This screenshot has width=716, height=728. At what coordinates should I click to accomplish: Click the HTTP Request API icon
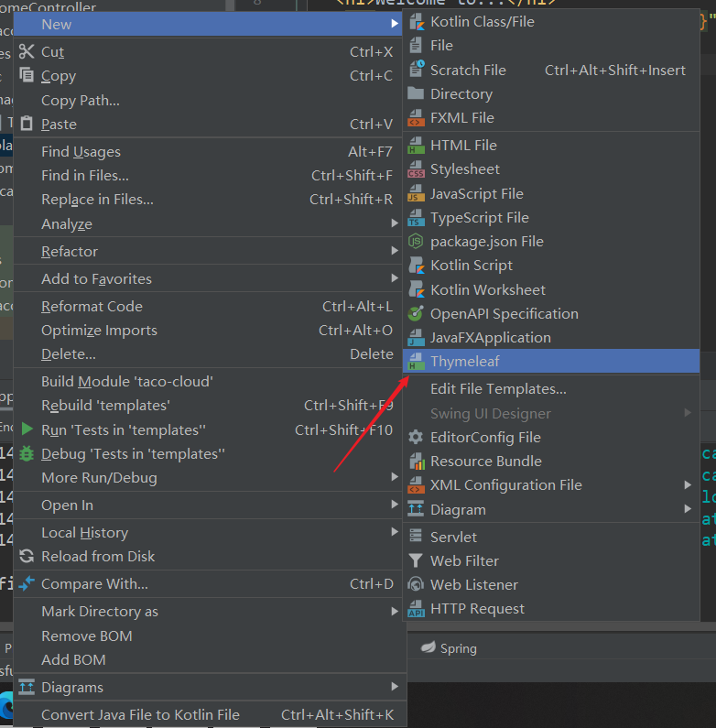click(416, 609)
